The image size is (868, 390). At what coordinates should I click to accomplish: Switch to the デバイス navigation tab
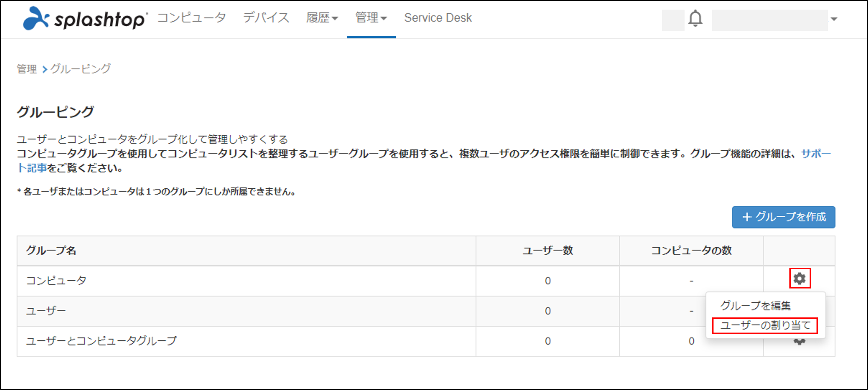266,18
